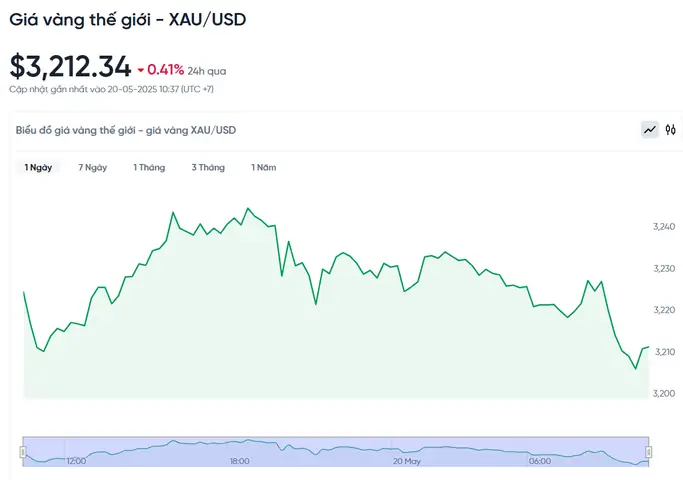Select the 3 Tháng time range

tap(208, 167)
